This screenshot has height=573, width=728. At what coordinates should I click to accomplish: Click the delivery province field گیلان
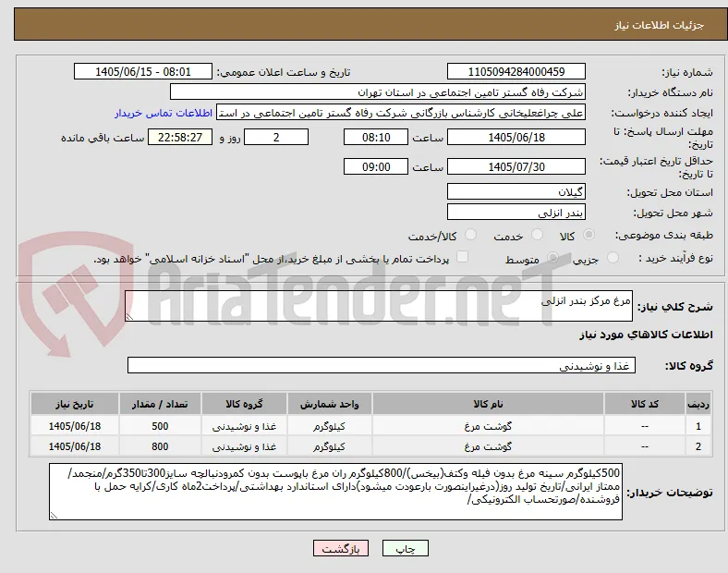tap(516, 191)
